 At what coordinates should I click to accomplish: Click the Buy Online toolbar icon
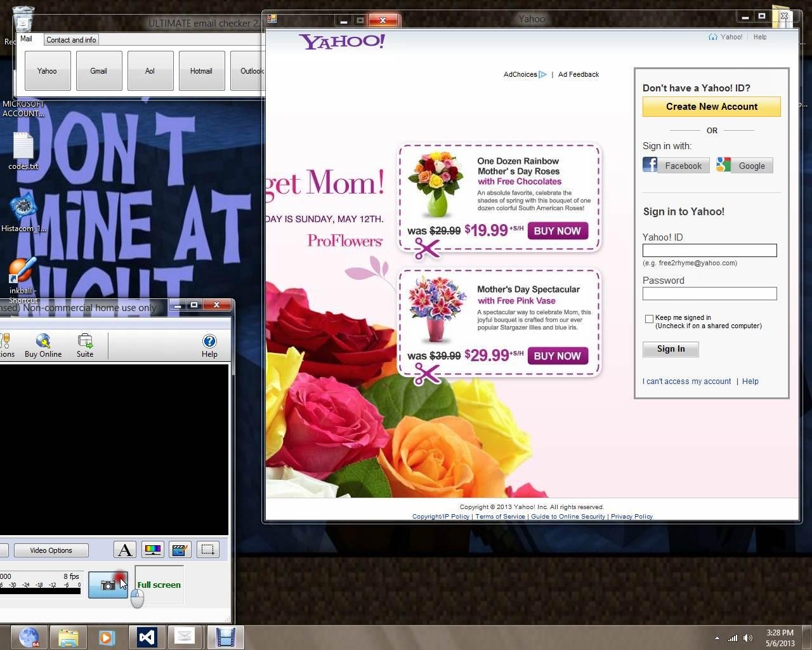(x=43, y=346)
